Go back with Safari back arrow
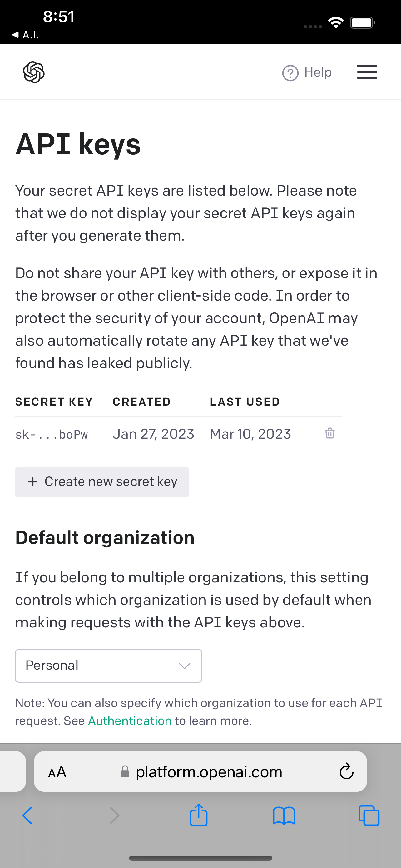Screen dimensions: 401x868 (27, 816)
